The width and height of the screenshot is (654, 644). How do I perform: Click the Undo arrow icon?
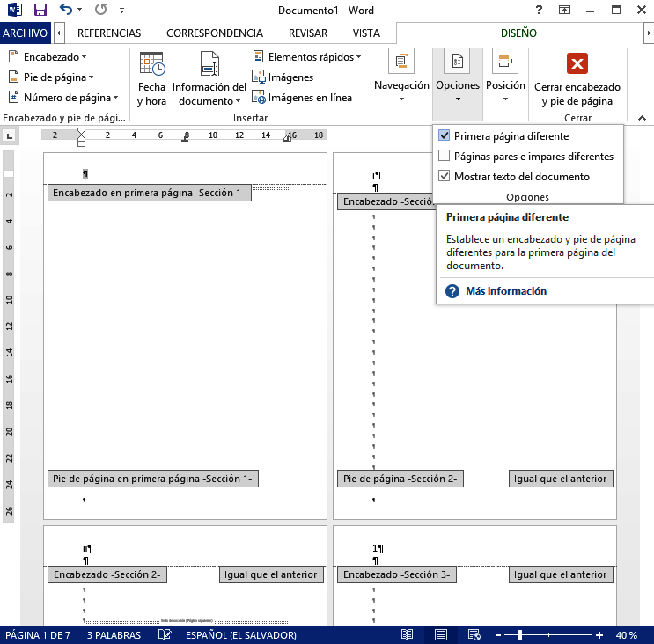point(66,11)
